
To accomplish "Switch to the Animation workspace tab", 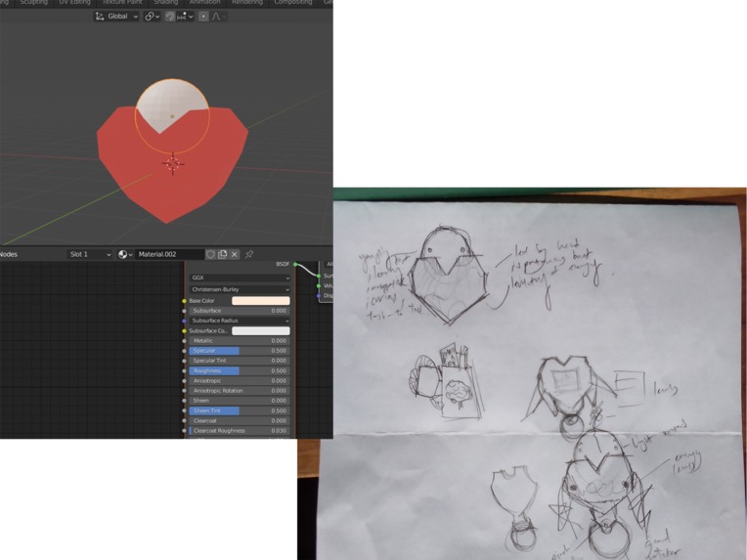I will [x=205, y=2].
